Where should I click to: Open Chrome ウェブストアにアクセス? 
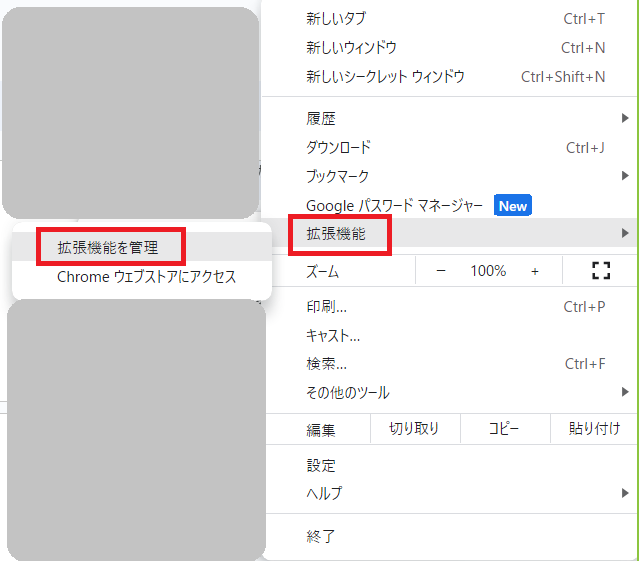click(142, 277)
